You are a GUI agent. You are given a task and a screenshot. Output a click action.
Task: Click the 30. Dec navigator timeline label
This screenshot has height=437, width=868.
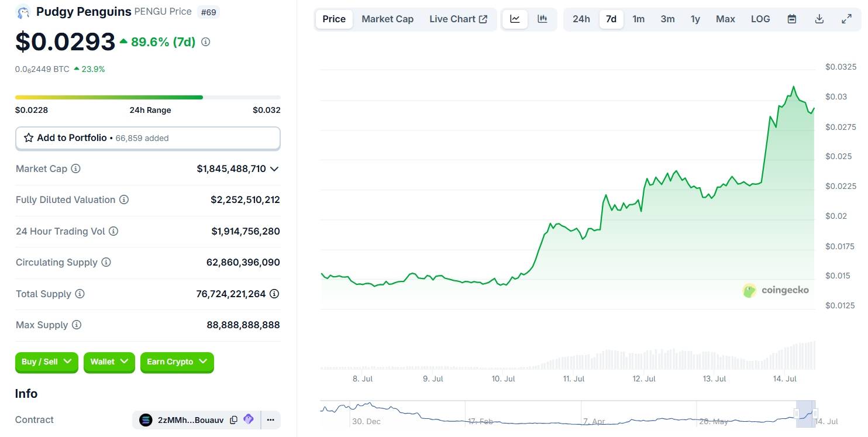(x=366, y=421)
